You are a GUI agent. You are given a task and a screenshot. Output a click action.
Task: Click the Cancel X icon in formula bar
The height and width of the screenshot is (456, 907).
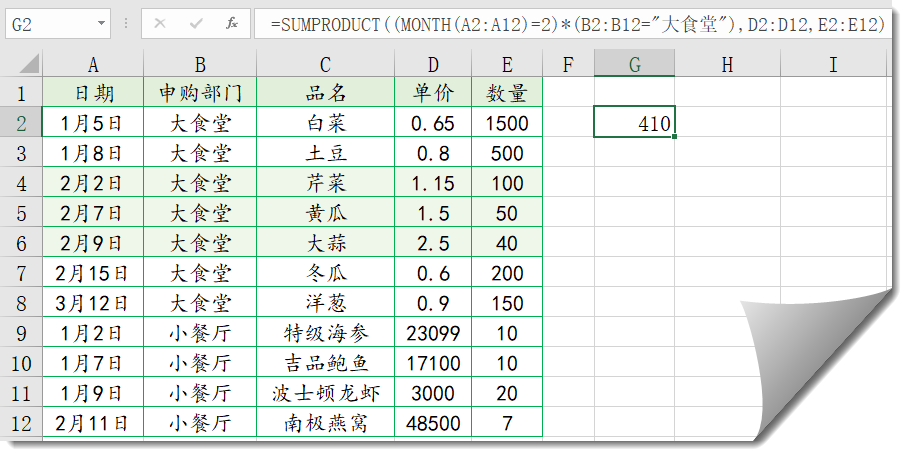(160, 24)
